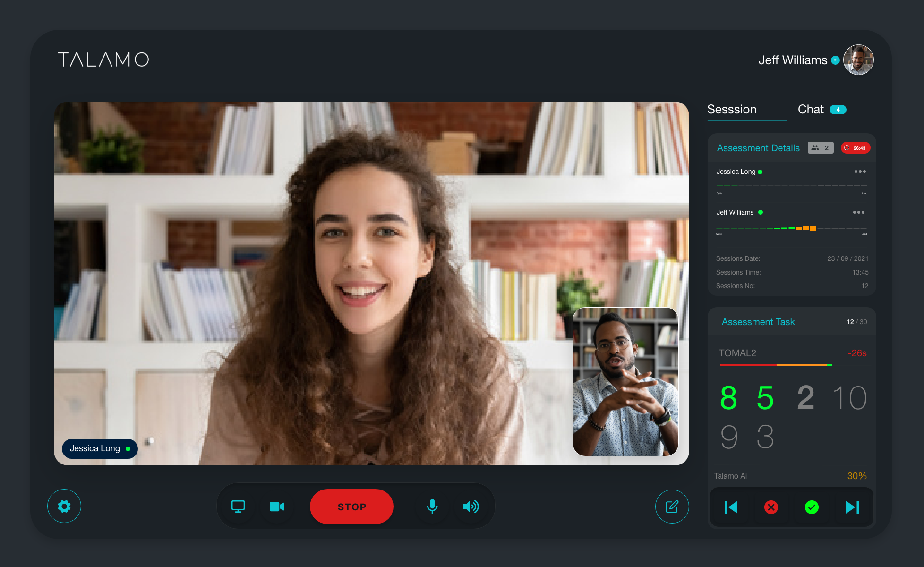Image resolution: width=924 pixels, height=567 pixels.
Task: Skip to the next assessment task
Action: [852, 507]
